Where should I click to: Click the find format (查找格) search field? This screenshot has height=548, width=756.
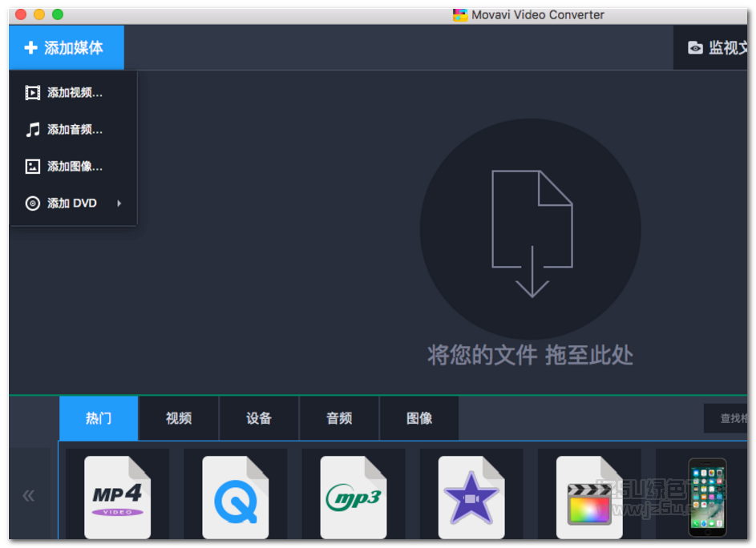(x=726, y=418)
